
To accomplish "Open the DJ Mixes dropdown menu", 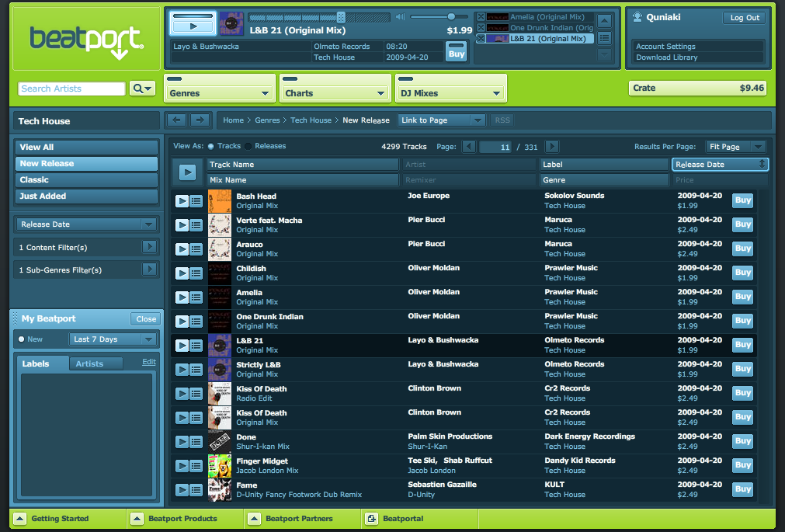I will pos(451,92).
